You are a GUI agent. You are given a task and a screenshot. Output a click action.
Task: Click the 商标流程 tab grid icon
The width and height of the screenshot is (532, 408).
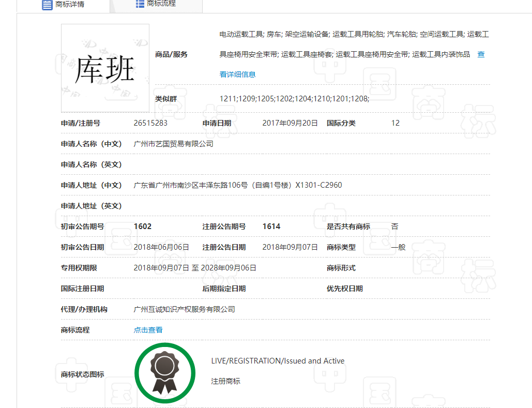tap(140, 4)
